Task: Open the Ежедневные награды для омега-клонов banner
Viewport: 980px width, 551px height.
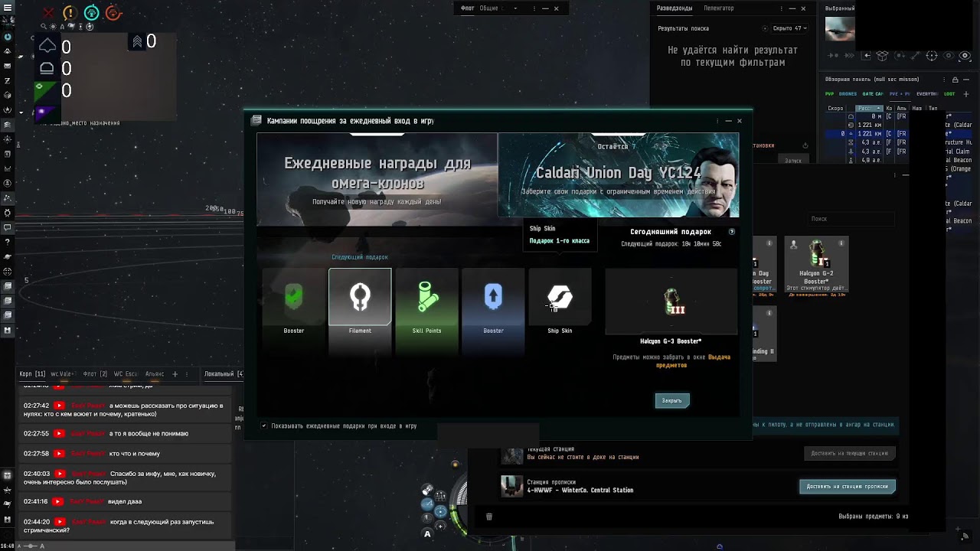Action: click(x=377, y=180)
